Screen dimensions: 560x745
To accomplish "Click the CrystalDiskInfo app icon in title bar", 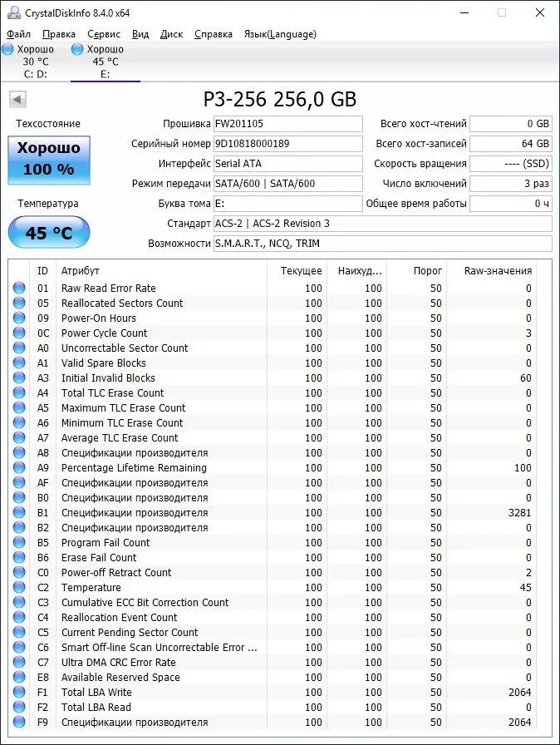I will coord(14,12).
